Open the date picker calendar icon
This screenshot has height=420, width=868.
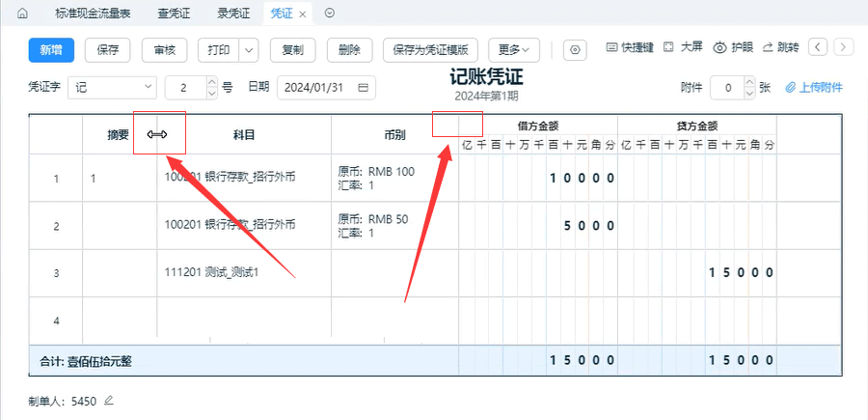[x=364, y=88]
